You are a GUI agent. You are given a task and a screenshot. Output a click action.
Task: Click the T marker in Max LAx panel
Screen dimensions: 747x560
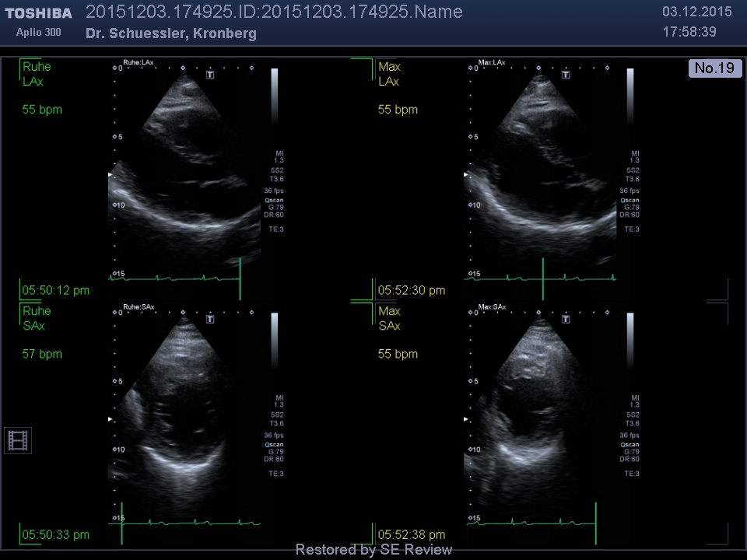[x=566, y=75]
